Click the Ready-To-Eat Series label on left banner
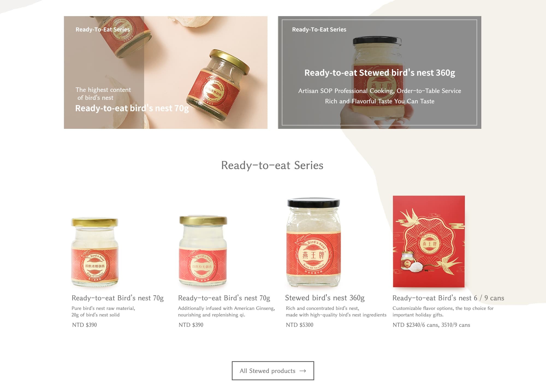This screenshot has height=392, width=546. coord(103,29)
